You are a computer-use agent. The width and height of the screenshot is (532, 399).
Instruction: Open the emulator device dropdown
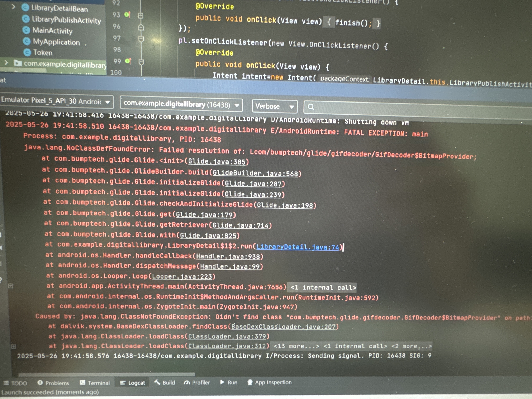(x=108, y=102)
